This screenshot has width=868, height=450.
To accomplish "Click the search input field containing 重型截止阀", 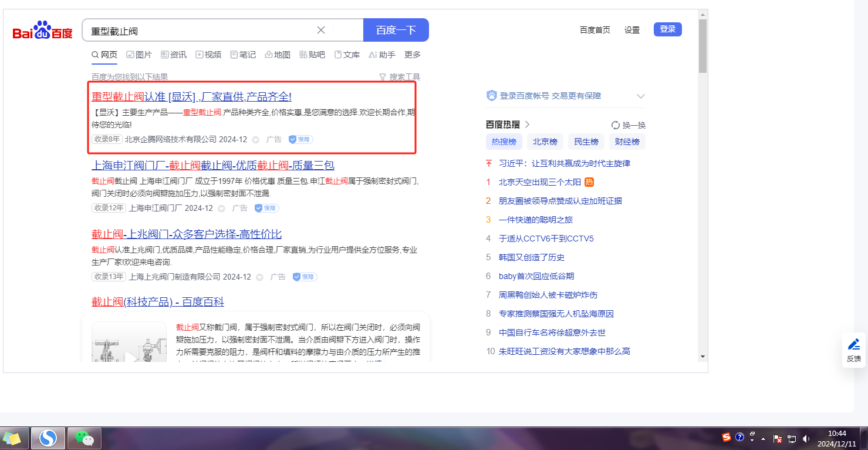I will tap(200, 31).
